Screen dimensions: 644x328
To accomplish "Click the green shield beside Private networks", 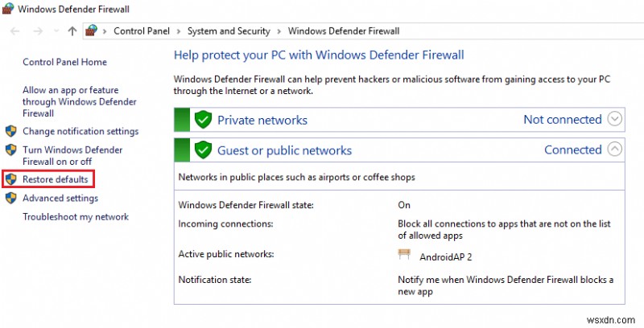I will tap(203, 120).
